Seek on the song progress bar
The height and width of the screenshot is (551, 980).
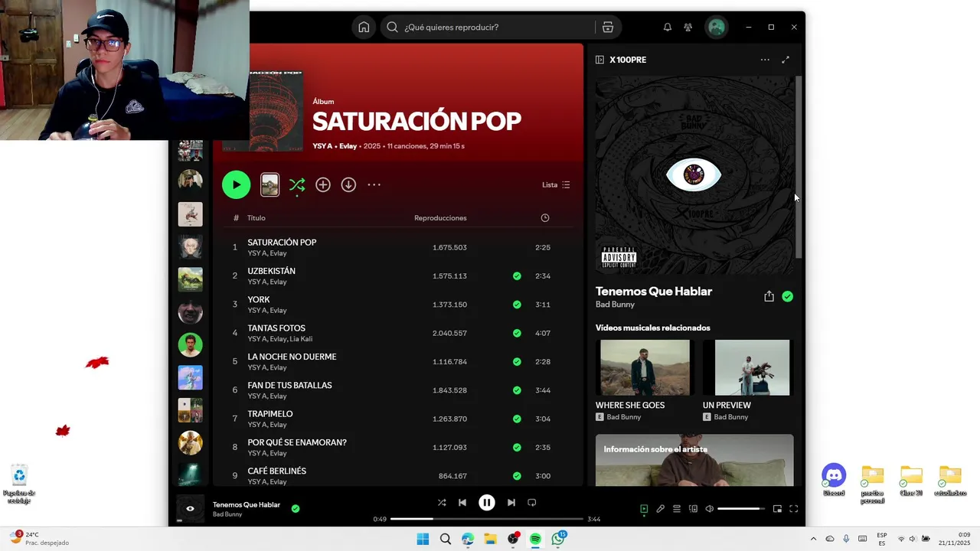487,519
